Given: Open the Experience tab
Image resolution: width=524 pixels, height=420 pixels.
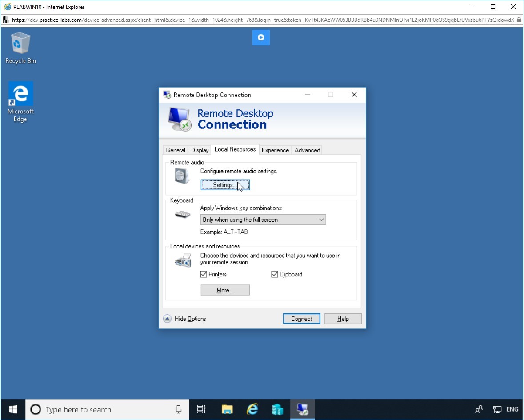Looking at the screenshot, I should tap(275, 150).
